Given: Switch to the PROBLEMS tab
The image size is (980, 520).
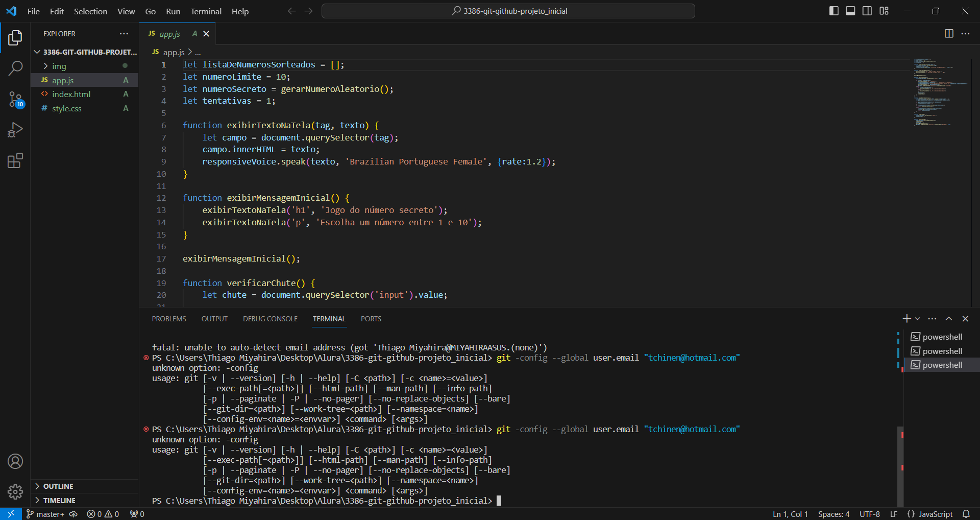Looking at the screenshot, I should pyautogui.click(x=169, y=319).
